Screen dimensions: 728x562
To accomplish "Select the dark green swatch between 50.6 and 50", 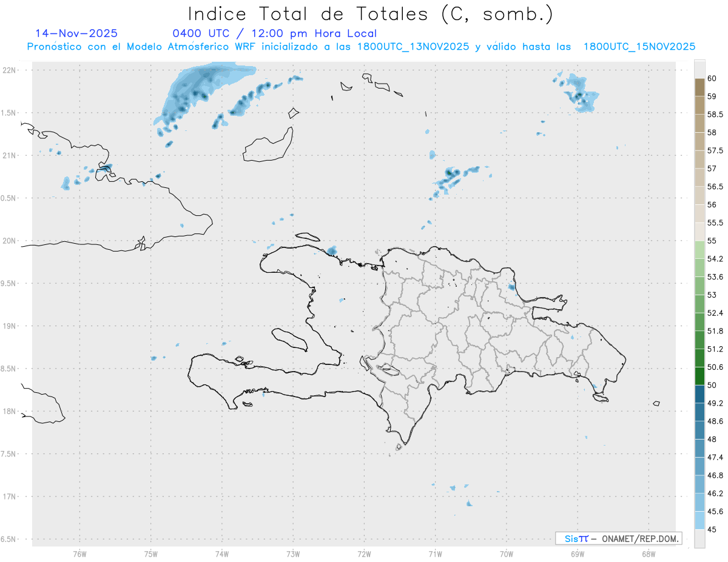I will pyautogui.click(x=699, y=376).
